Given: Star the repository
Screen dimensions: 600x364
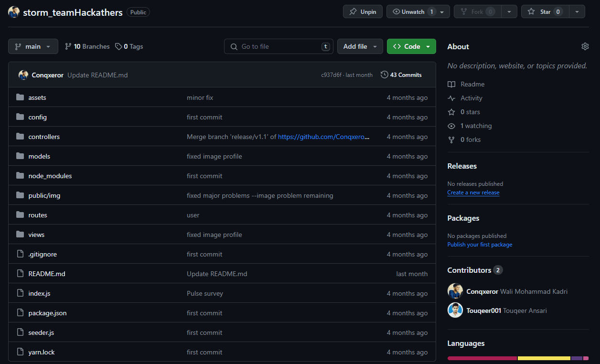Looking at the screenshot, I should click(545, 12).
